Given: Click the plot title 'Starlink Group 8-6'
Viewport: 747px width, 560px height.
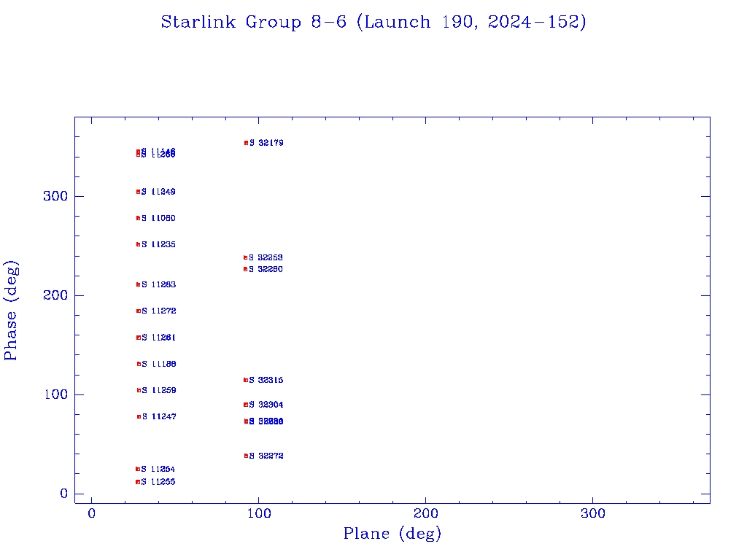Looking at the screenshot, I should [253, 22].
